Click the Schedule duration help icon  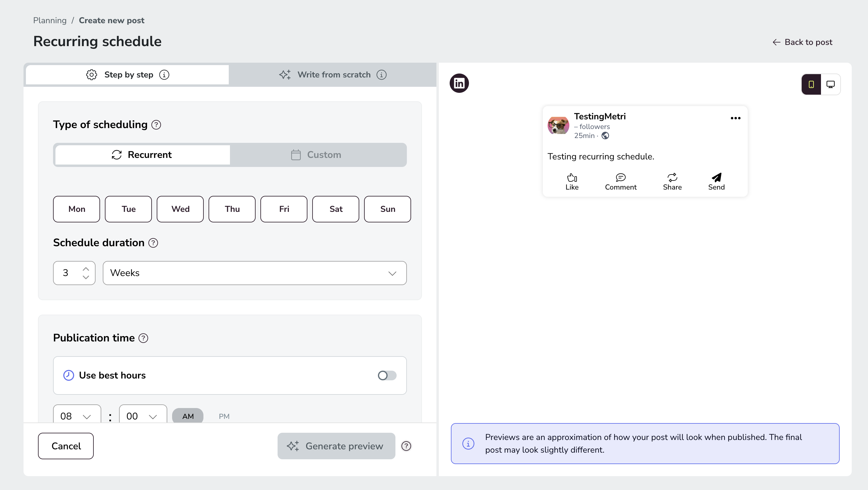[153, 243]
